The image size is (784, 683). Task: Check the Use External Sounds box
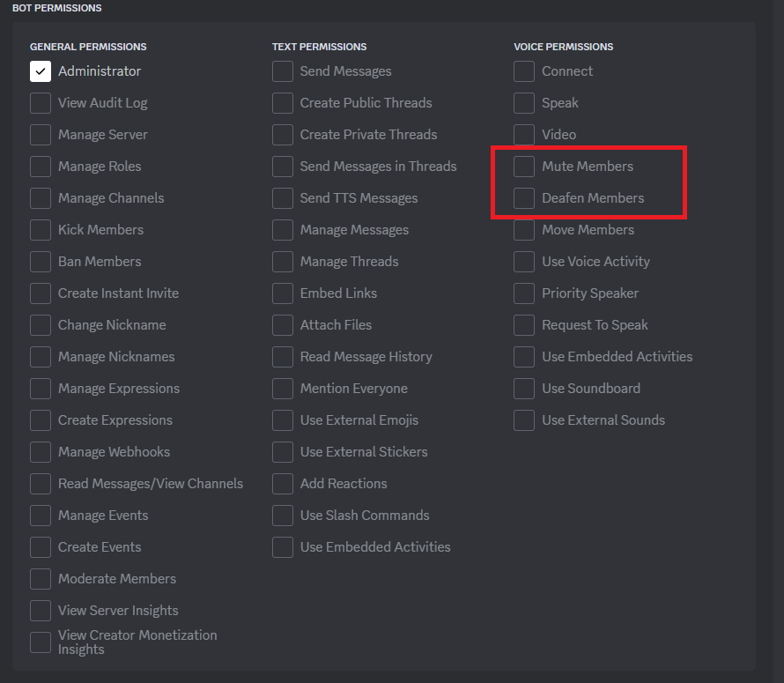(x=524, y=420)
